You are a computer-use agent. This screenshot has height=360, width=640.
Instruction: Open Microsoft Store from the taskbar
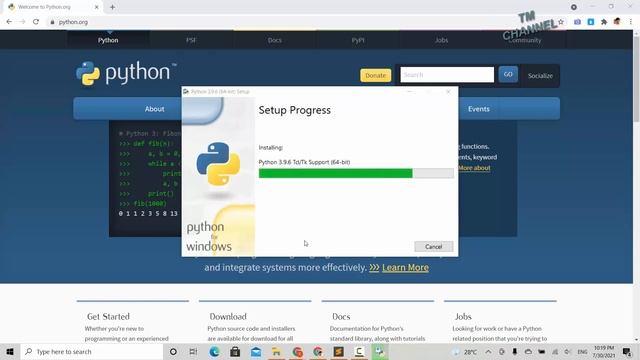pyautogui.click(x=235, y=351)
